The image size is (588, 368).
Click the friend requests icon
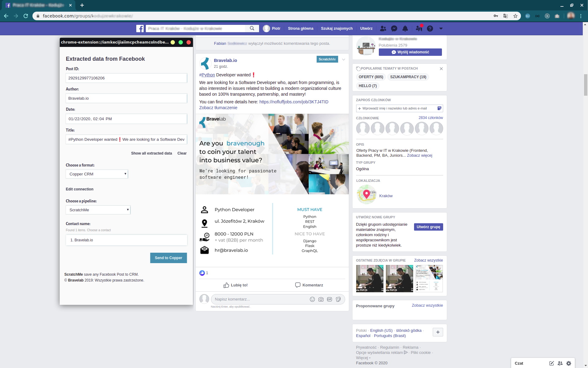coord(383,29)
